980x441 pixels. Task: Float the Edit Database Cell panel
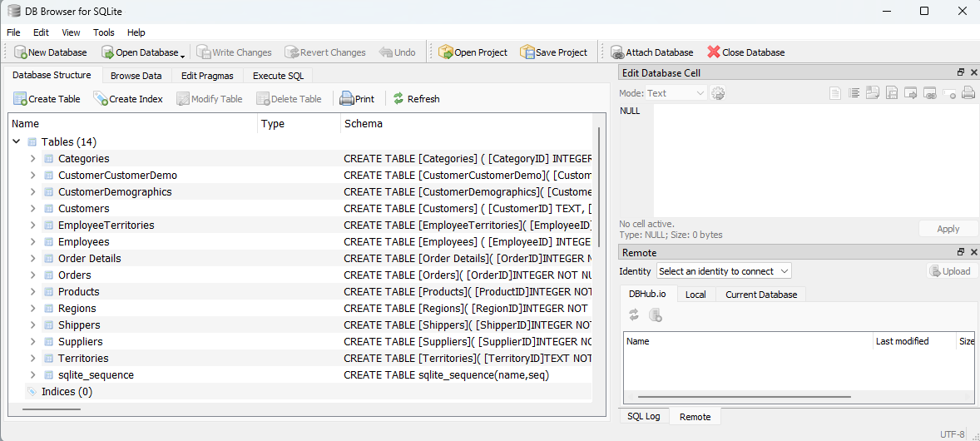961,73
